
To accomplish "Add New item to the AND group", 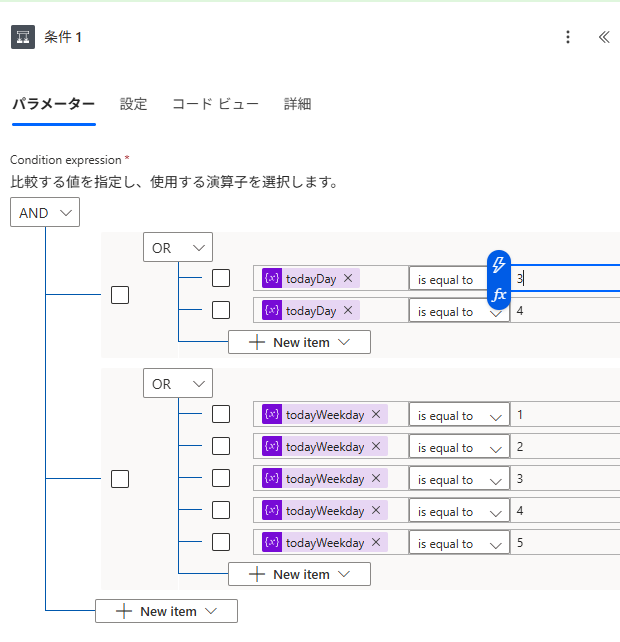I will point(166,611).
